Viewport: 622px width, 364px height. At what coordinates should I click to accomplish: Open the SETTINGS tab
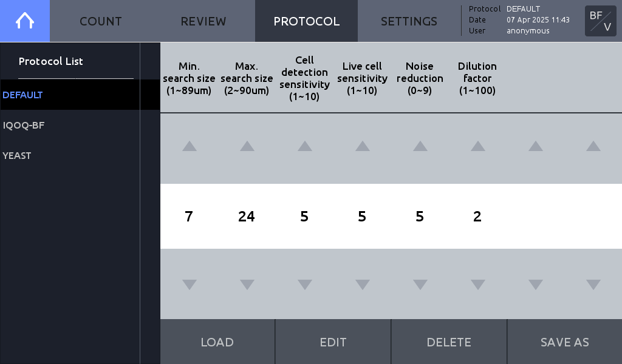(x=409, y=21)
